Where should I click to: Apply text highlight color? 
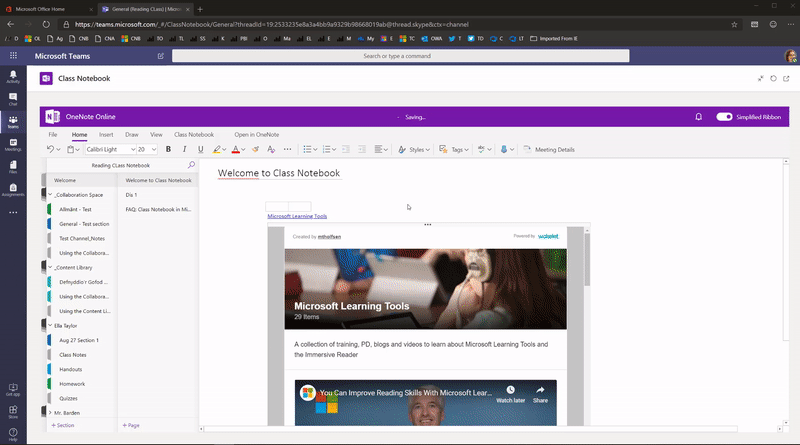(x=216, y=149)
